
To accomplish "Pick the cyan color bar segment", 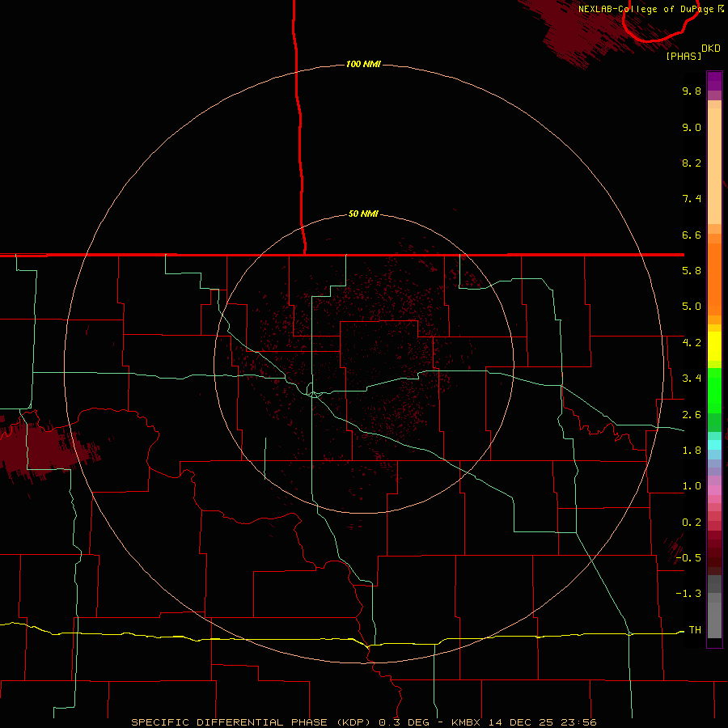I will pyautogui.click(x=714, y=445).
